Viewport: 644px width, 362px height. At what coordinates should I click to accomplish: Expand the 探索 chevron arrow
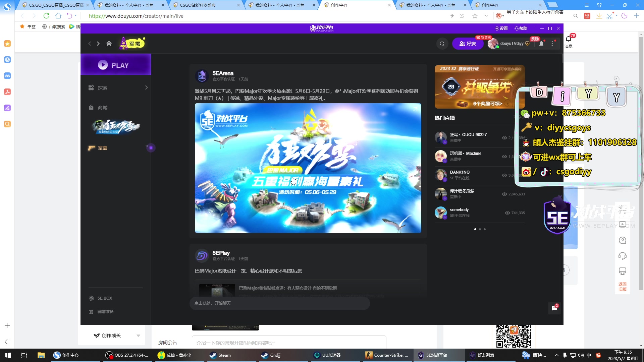click(146, 87)
